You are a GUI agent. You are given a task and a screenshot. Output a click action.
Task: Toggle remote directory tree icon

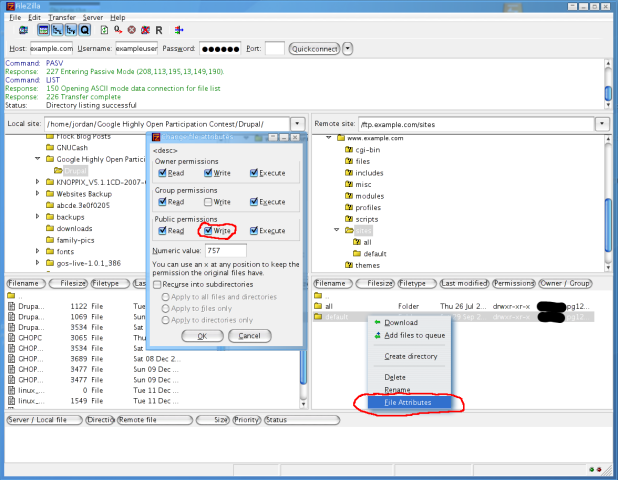(x=71, y=30)
